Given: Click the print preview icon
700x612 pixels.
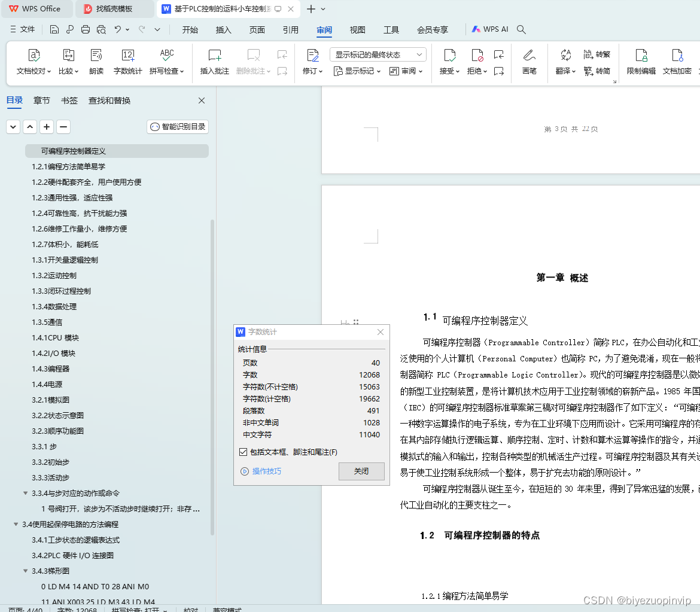Looking at the screenshot, I should (101, 29).
